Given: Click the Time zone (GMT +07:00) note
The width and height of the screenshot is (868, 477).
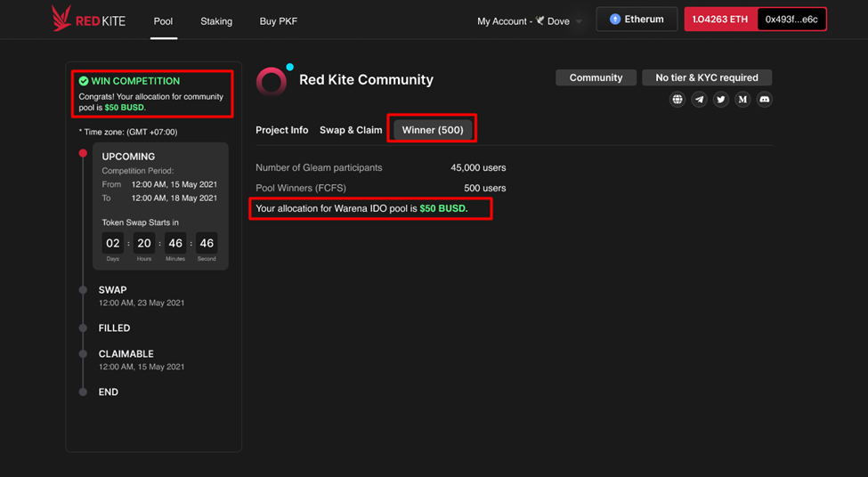Looking at the screenshot, I should [128, 133].
